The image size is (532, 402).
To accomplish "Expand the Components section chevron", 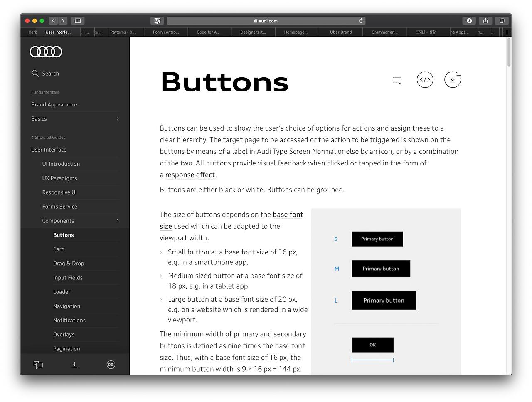I will pos(118,221).
